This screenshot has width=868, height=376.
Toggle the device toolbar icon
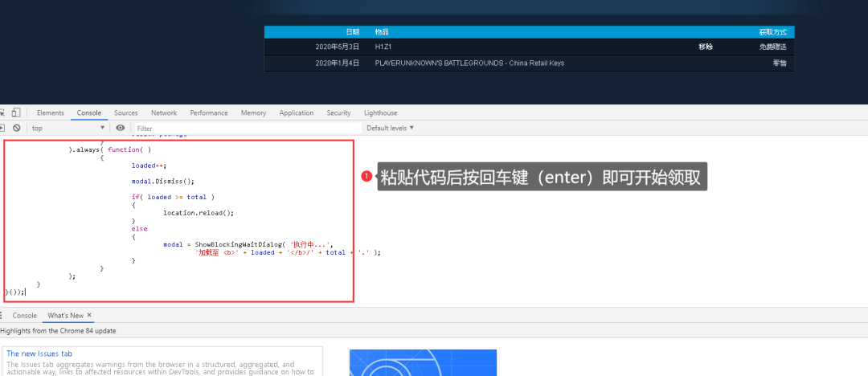[x=16, y=113]
